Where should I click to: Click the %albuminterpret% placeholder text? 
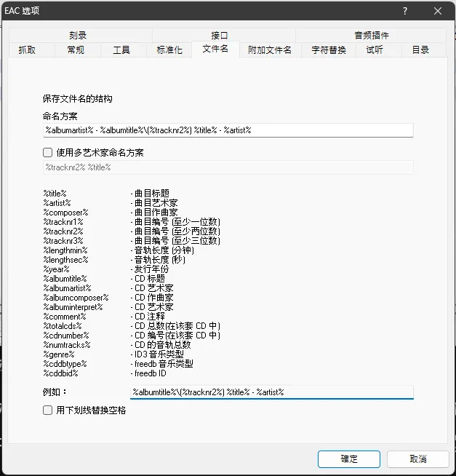pos(73,307)
